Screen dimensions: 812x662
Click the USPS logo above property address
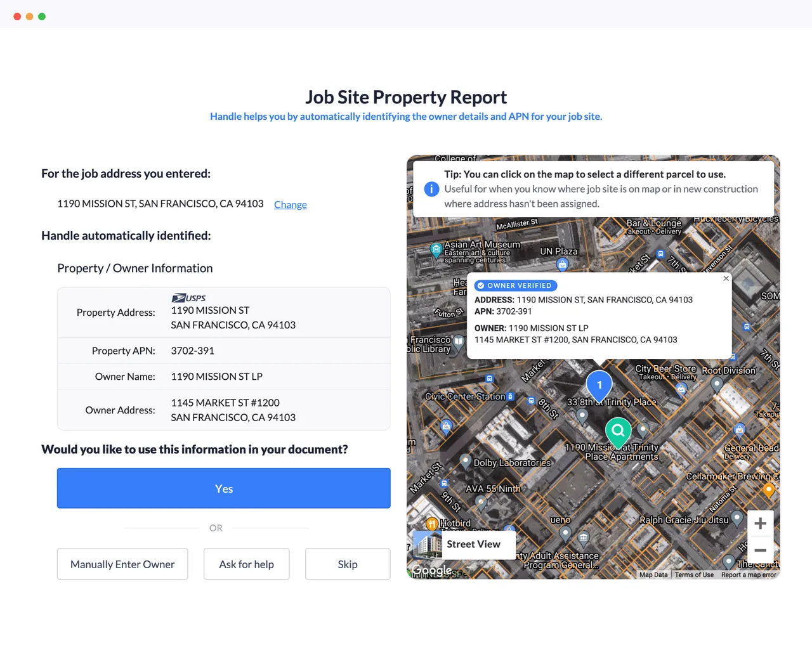coord(188,297)
